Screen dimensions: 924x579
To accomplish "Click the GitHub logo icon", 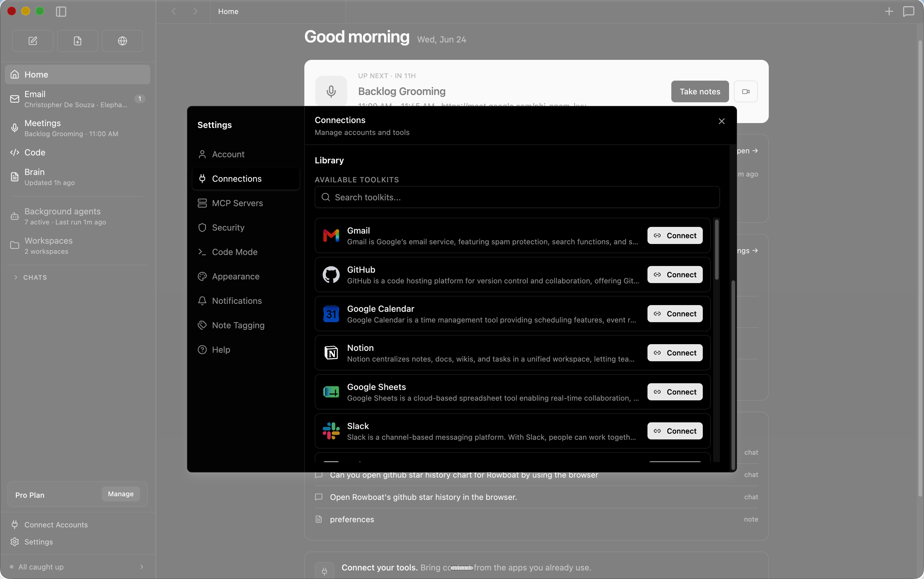I will click(x=331, y=275).
